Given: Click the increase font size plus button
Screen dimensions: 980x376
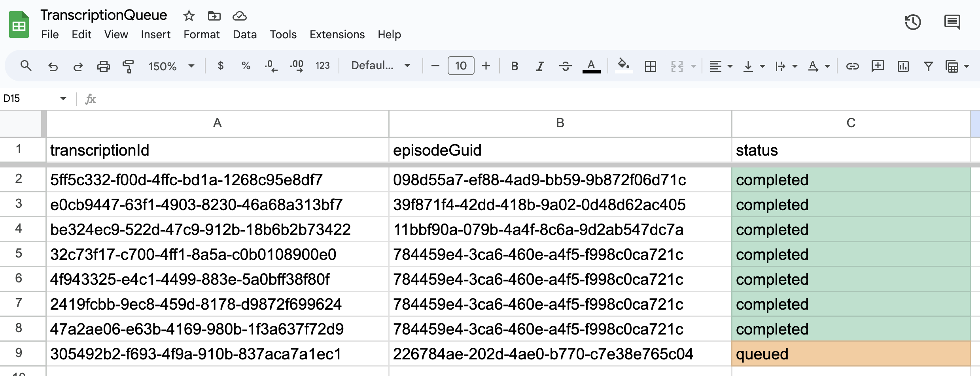Looking at the screenshot, I should pos(486,66).
